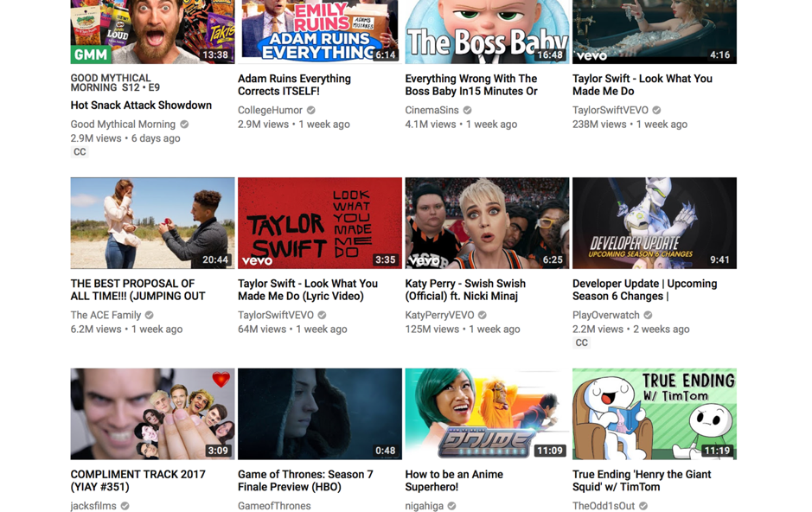
Task: Open the Taylor Swift bathtub video thumbnail
Action: [654, 32]
